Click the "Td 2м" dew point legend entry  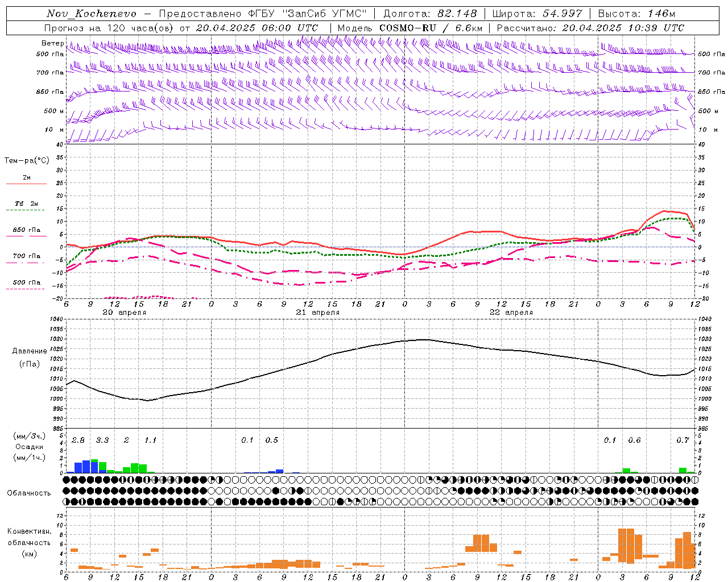27,203
